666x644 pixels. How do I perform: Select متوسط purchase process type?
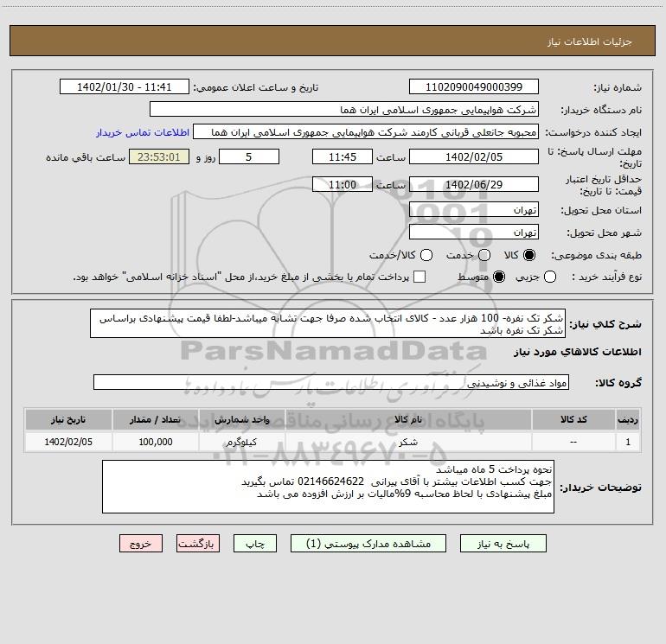point(483,277)
